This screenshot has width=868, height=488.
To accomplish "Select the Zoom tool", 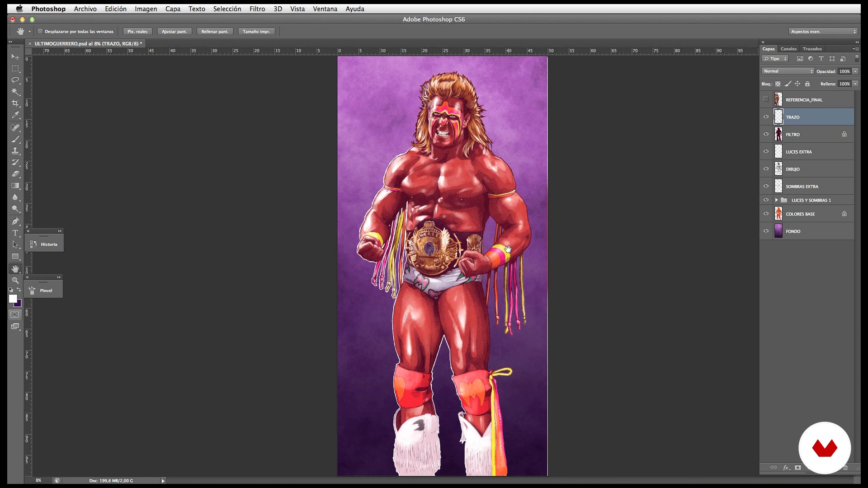I will coord(15,281).
